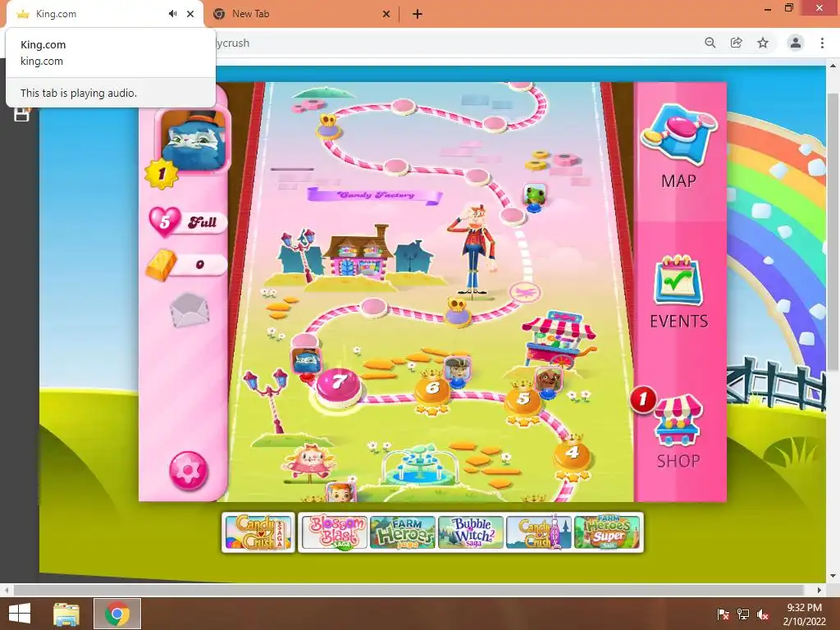Click the horizontal page scrollbar
Image resolution: width=840 pixels, height=630 pixels.
point(410,590)
